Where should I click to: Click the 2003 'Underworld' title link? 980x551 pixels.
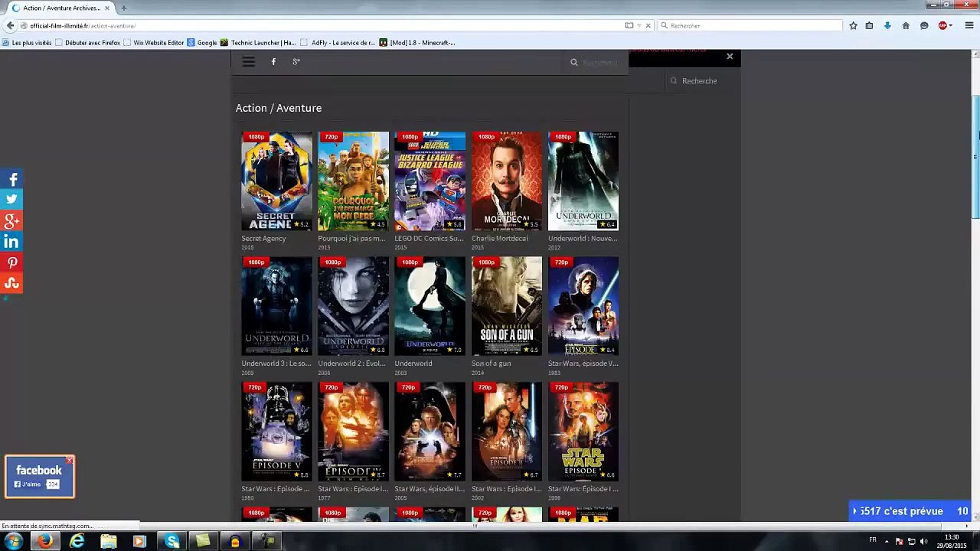(x=413, y=364)
